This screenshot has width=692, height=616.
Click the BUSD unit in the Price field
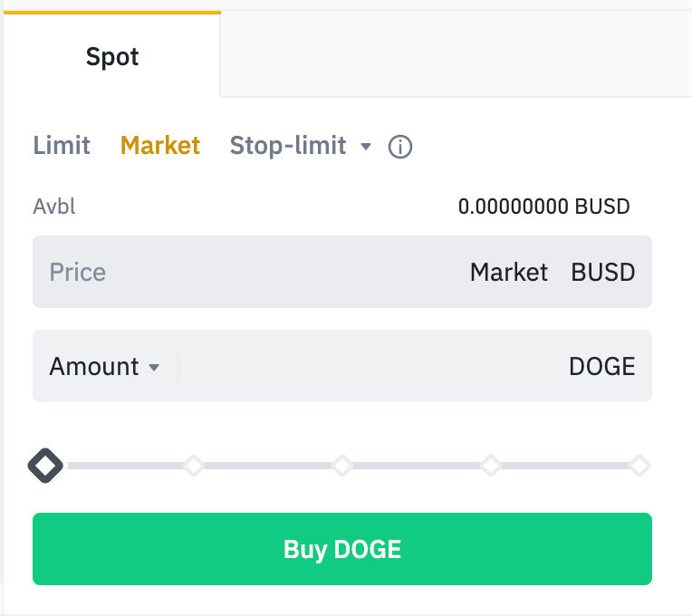(603, 273)
